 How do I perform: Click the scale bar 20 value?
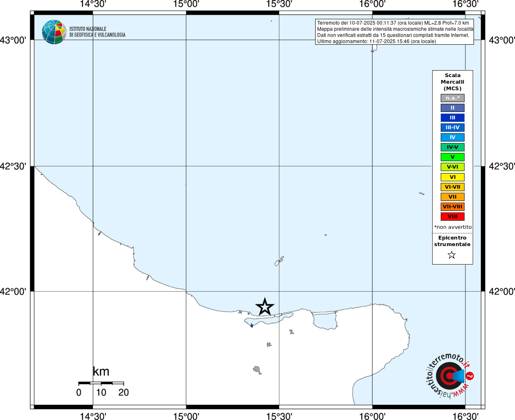[x=124, y=393]
